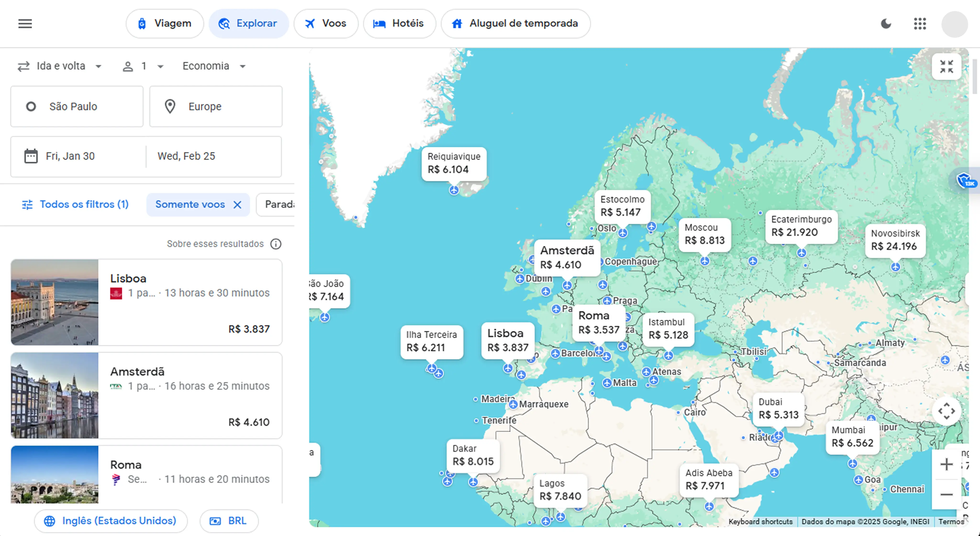Viewport: 980px width, 536px height.
Task: Select the Lisboa result card thumbnail
Action: click(x=55, y=302)
